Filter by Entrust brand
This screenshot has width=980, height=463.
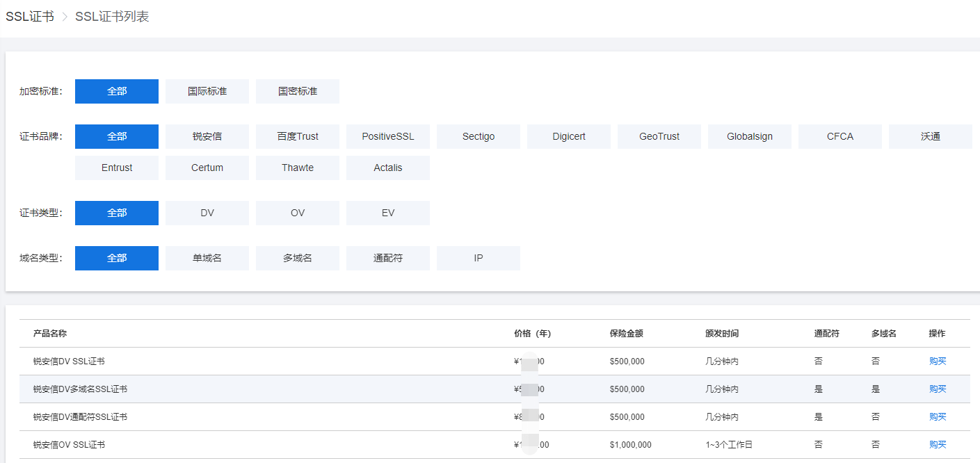coord(117,168)
